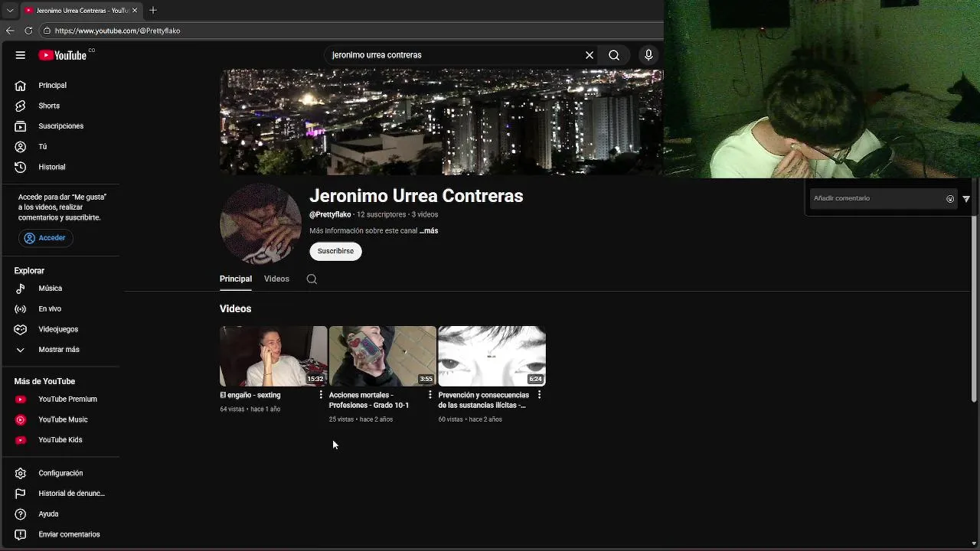The width and height of the screenshot is (980, 551).
Task: Open Prevención y consecuencias video thumbnail
Action: [x=492, y=356]
